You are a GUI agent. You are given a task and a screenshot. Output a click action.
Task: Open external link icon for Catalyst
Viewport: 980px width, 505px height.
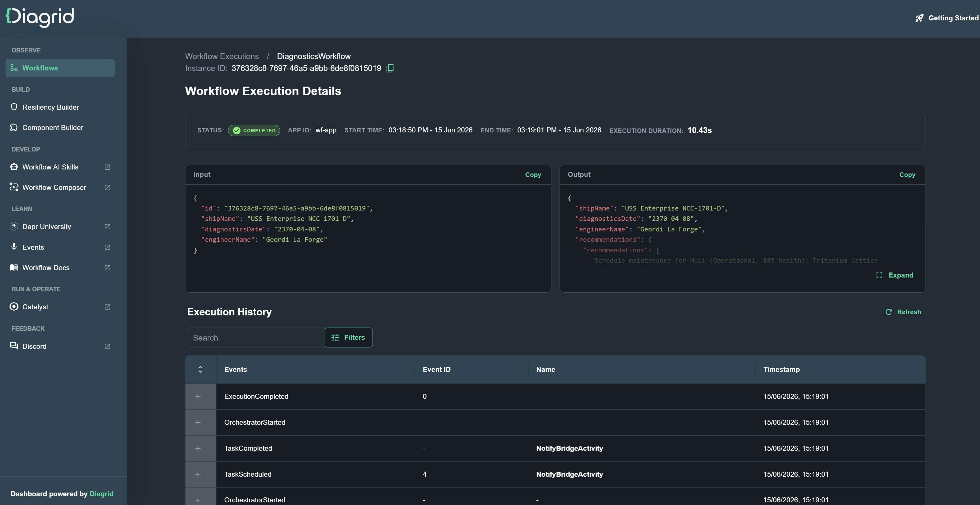coord(107,307)
